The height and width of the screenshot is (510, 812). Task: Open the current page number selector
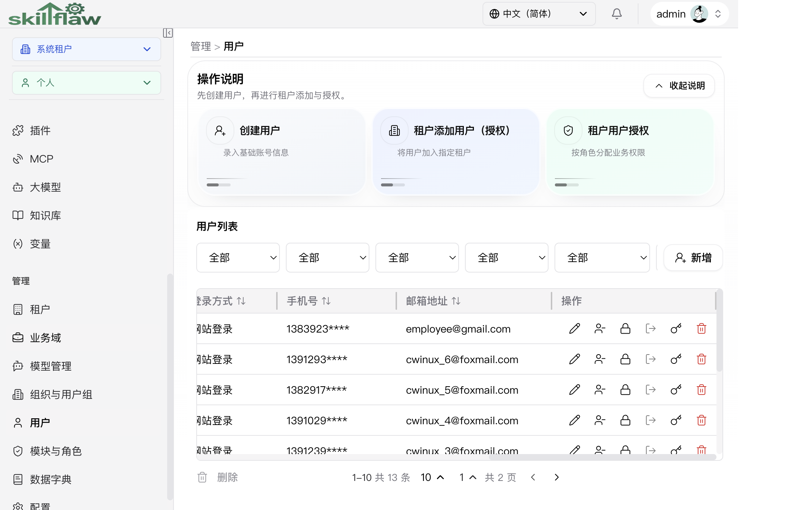468,477
